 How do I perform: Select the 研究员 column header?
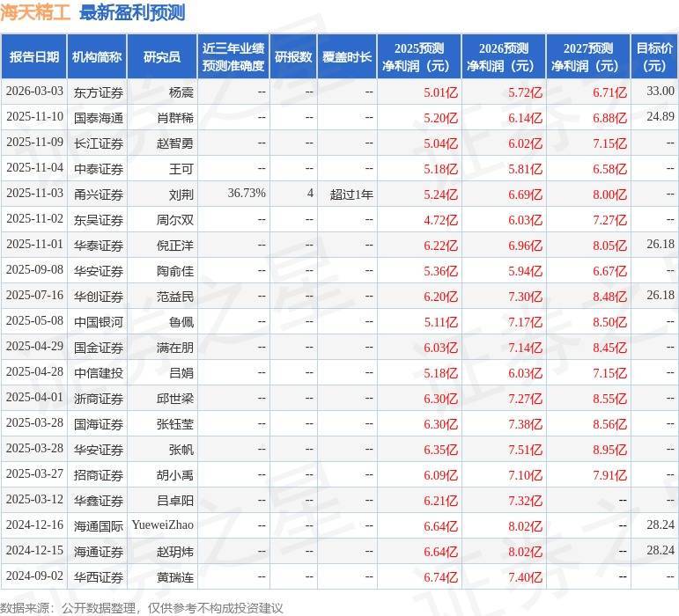(162, 57)
